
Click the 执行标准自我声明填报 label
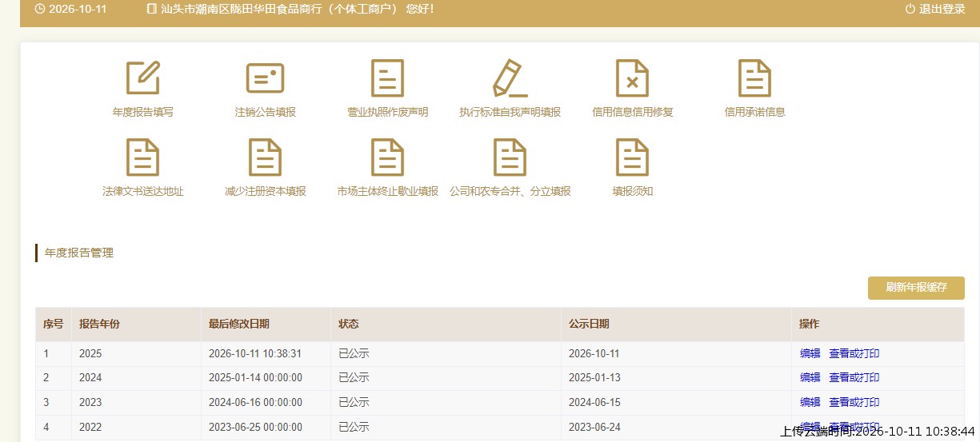point(510,112)
